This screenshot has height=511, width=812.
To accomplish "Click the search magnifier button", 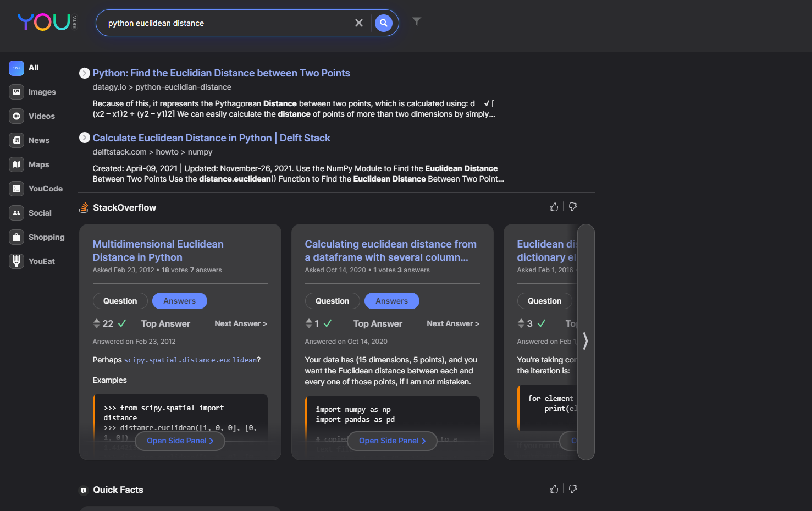I will [x=384, y=23].
